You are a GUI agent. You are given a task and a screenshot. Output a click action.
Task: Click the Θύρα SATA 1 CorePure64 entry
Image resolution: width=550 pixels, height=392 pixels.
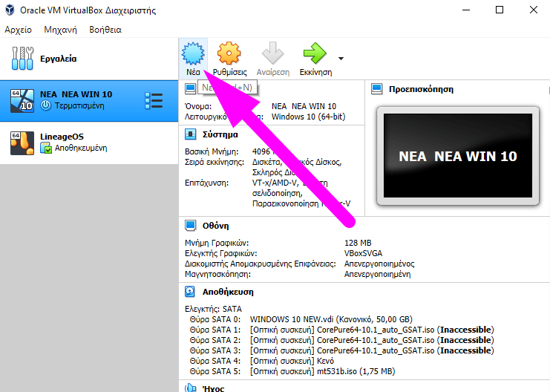click(372, 330)
